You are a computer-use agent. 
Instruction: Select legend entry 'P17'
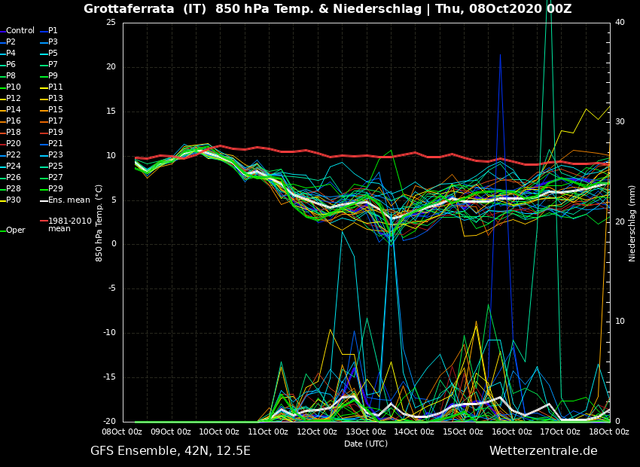(51, 121)
